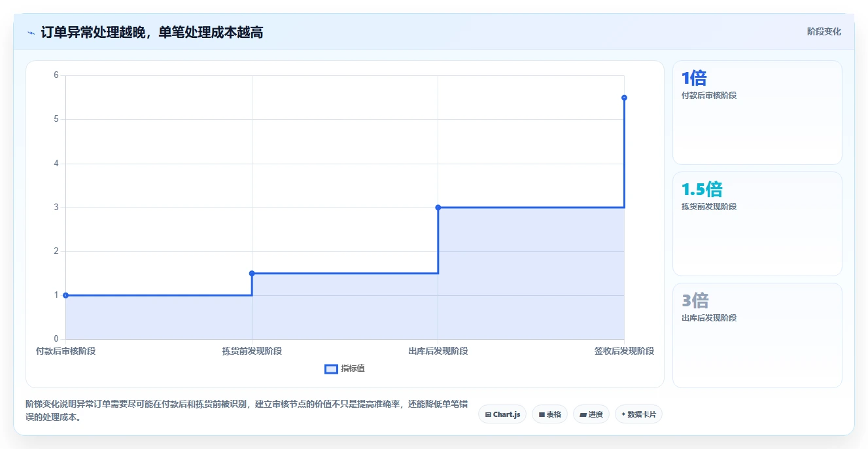Image resolution: width=868 pixels, height=449 pixels.
Task: Click the 出库后发现阶段 x-axis label
Action: [x=438, y=351]
